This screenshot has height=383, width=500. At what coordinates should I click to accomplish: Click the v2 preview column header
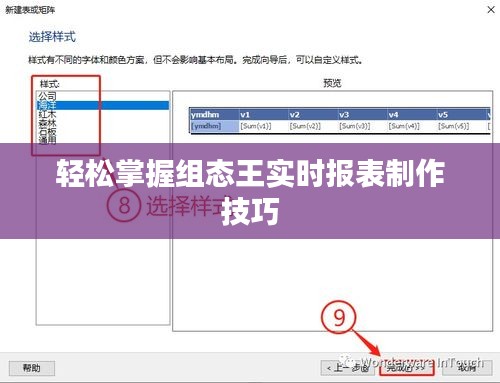tap(313, 115)
